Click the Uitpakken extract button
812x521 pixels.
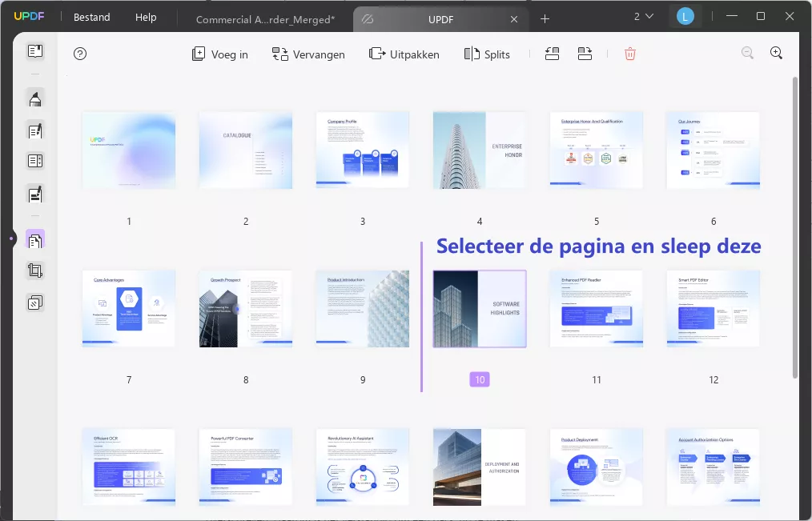[404, 54]
